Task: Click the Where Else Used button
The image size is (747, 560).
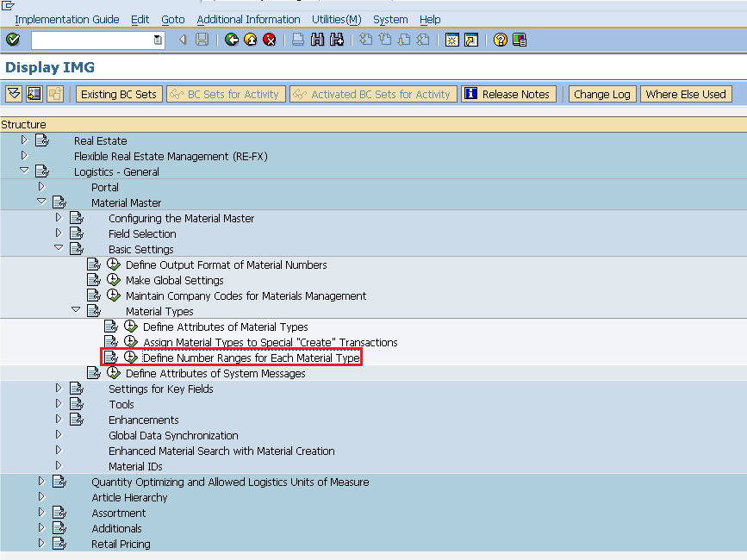Action: click(686, 94)
